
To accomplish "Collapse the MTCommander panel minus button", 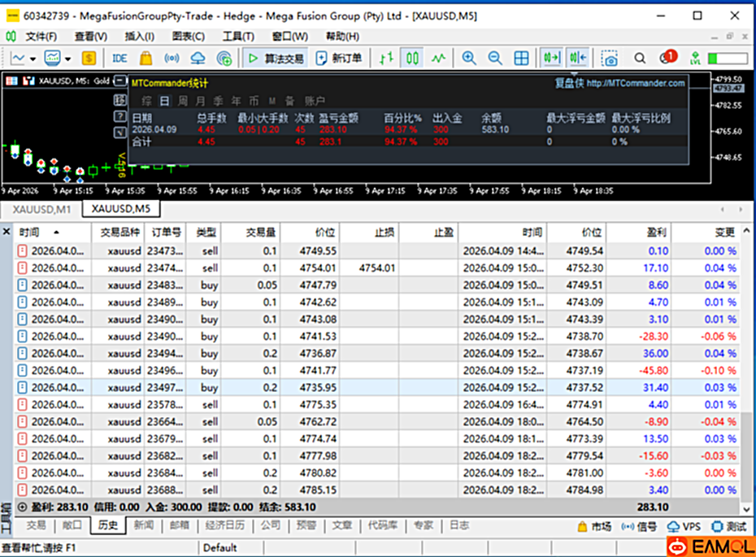I will pyautogui.click(x=119, y=81).
